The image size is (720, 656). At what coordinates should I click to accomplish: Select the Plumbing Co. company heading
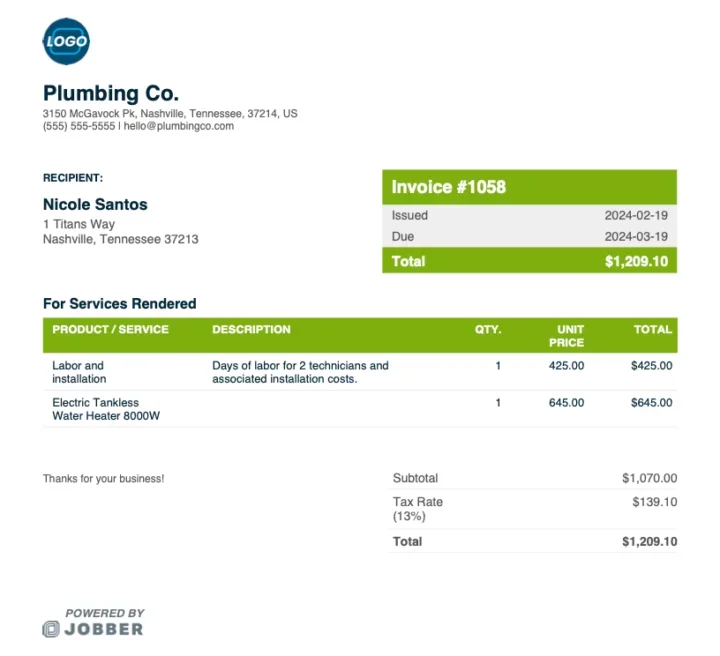(111, 93)
